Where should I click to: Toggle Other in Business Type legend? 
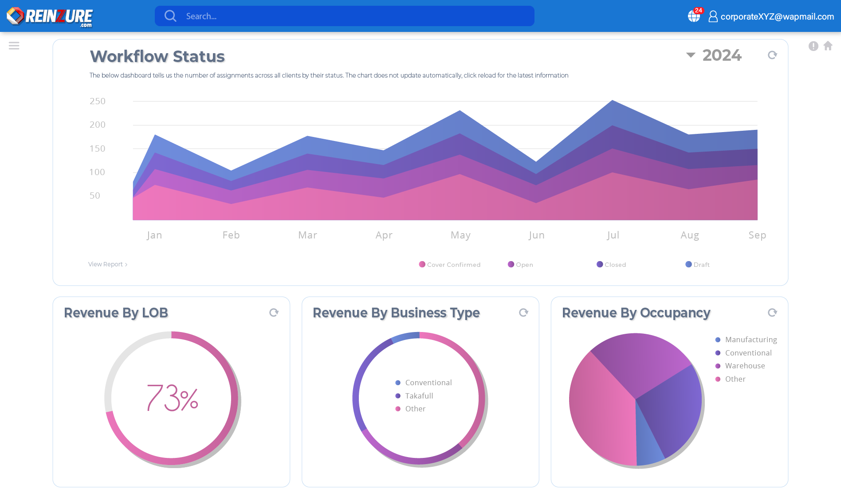pyautogui.click(x=410, y=409)
